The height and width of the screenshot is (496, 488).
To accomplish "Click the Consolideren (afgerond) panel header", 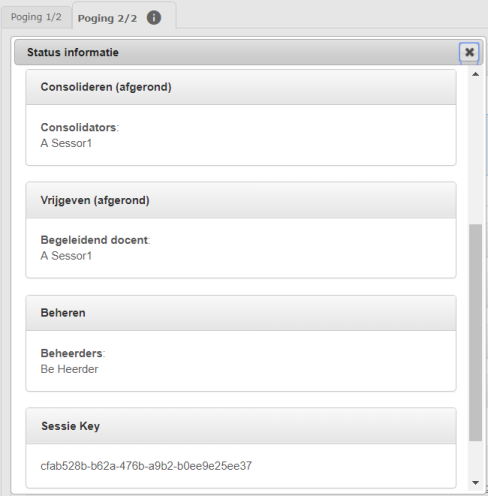I will [241, 87].
